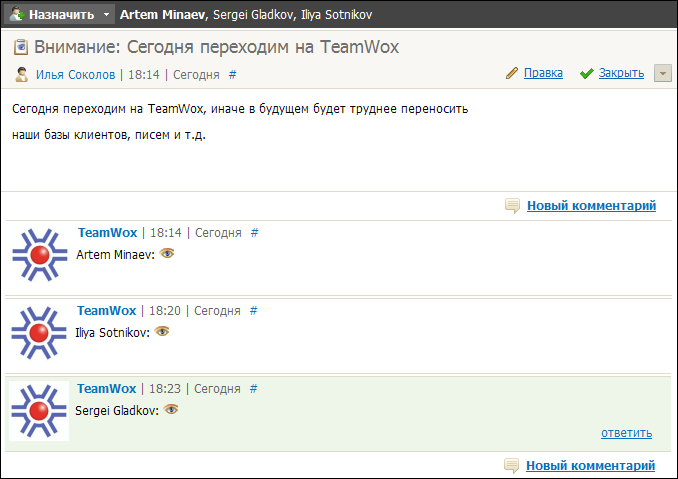Click the 18:20 timestamp in the second comment
The width and height of the screenshot is (678, 479).
165,310
